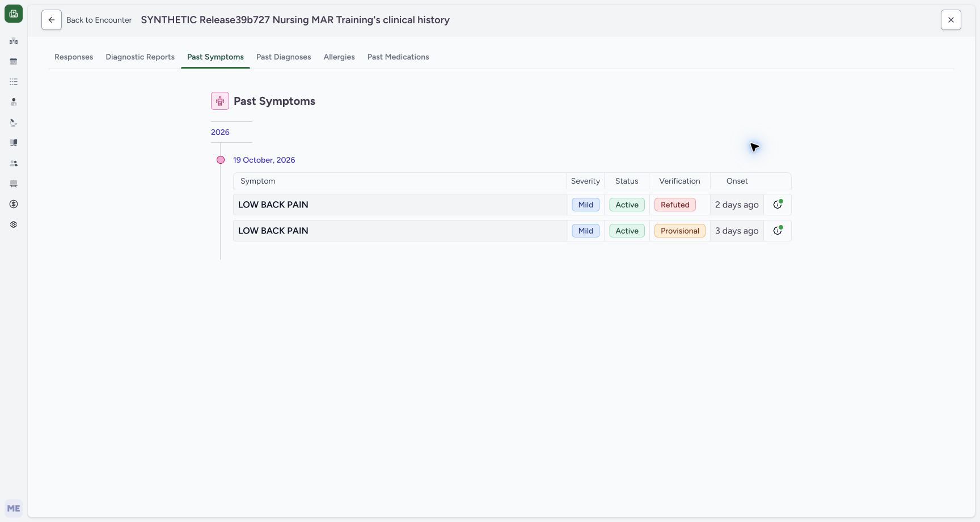The image size is (980, 522).
Task: Switch to the Diagnostic Reports tab
Action: 140,57
